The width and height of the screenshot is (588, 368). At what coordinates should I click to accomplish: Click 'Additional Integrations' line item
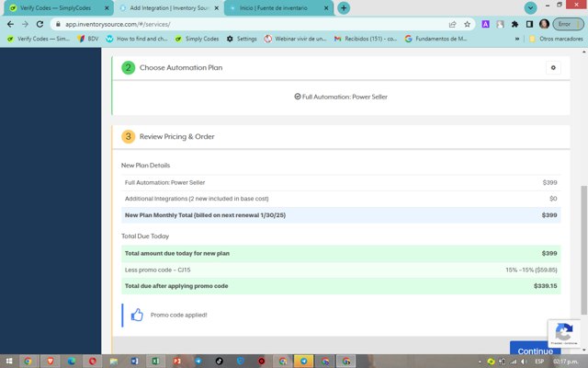[341, 199]
